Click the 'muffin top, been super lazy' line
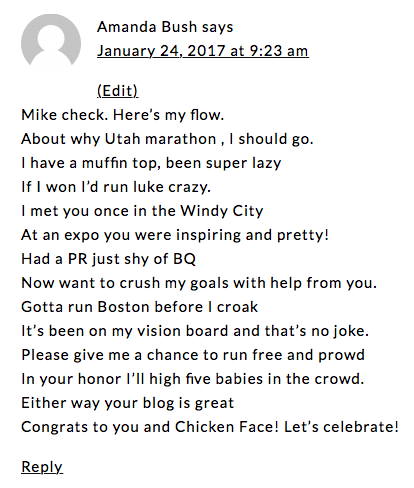The height and width of the screenshot is (488, 414). coord(151,163)
